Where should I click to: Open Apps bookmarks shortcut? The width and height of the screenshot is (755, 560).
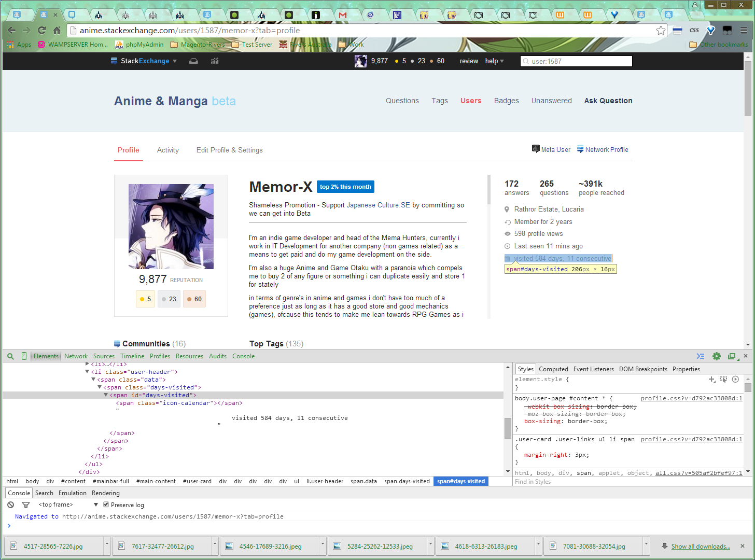click(x=19, y=45)
